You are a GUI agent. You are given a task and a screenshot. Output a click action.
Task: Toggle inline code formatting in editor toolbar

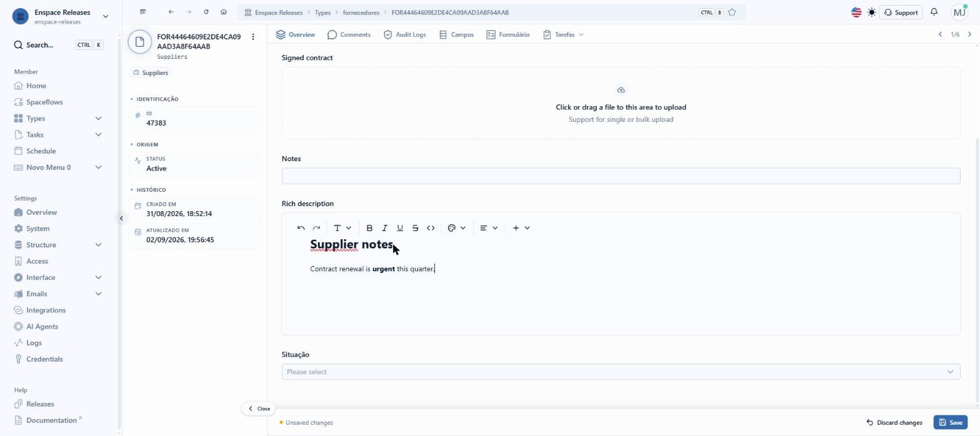pos(431,228)
